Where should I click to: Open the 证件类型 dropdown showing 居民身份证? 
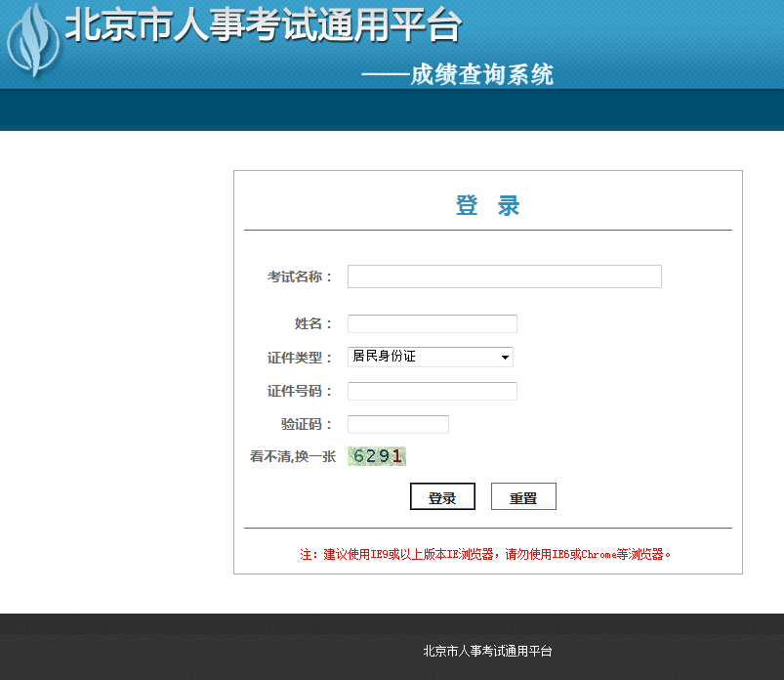click(x=431, y=357)
